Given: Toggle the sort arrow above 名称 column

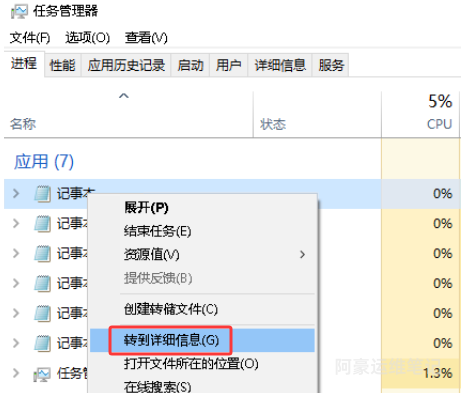Looking at the screenshot, I should tap(124, 96).
